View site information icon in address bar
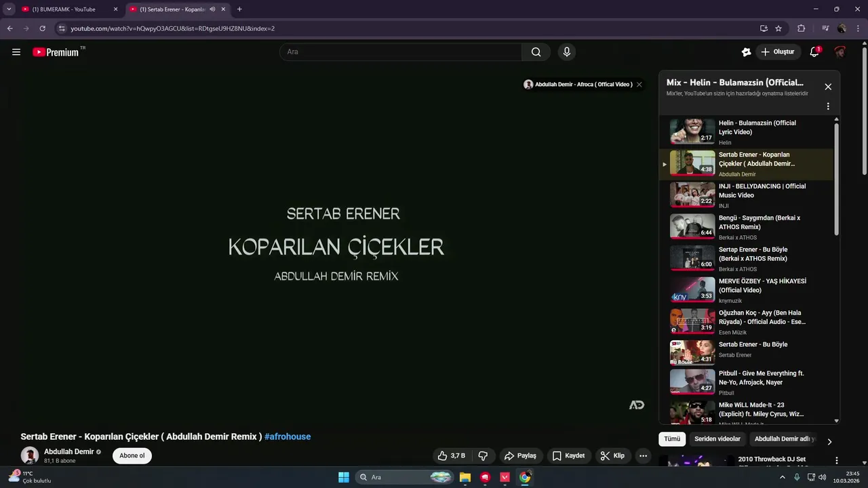 click(x=62, y=28)
